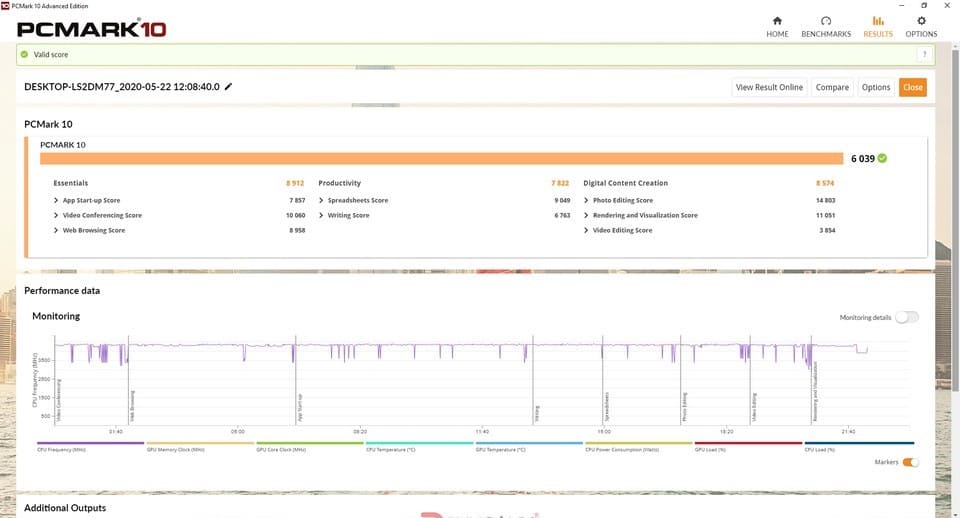The width and height of the screenshot is (960, 518).
Task: Turn off the Markers toggle
Action: click(x=910, y=462)
